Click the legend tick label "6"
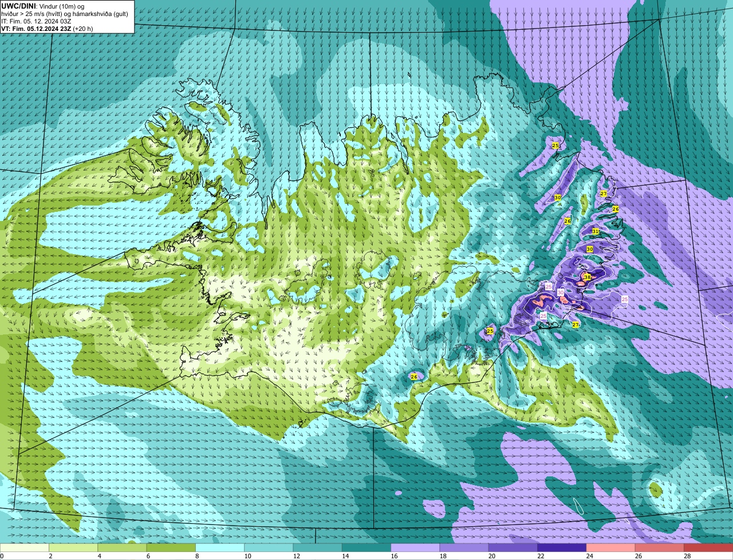Image resolution: width=733 pixels, height=560 pixels. (x=148, y=556)
